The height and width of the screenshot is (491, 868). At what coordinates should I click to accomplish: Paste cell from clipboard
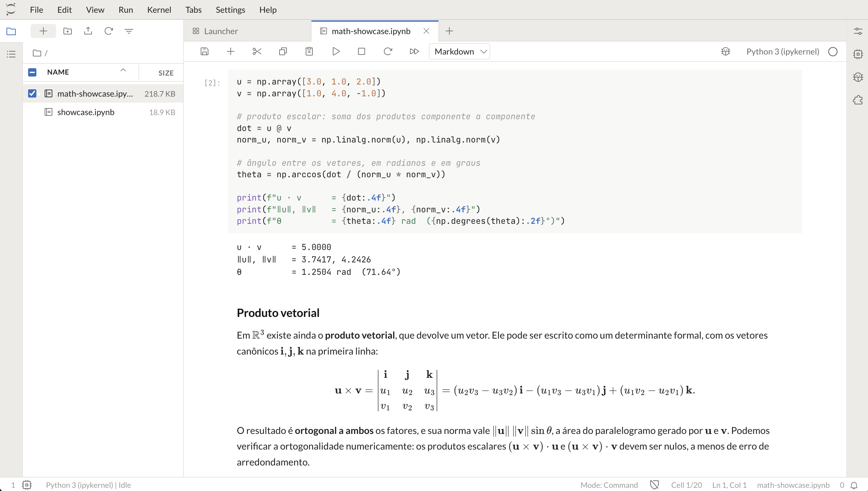[309, 51]
